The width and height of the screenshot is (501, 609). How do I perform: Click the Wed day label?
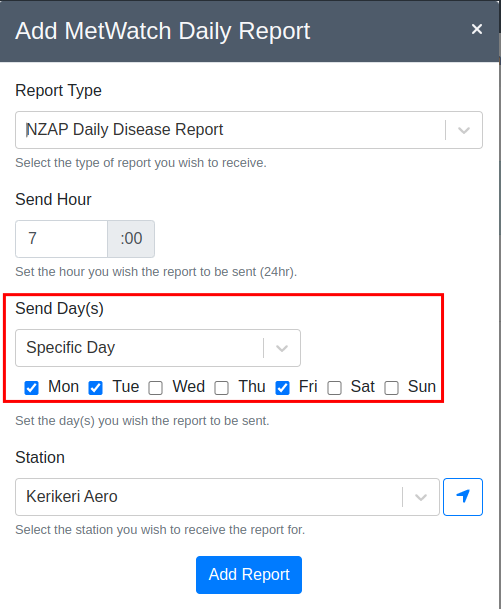189,387
